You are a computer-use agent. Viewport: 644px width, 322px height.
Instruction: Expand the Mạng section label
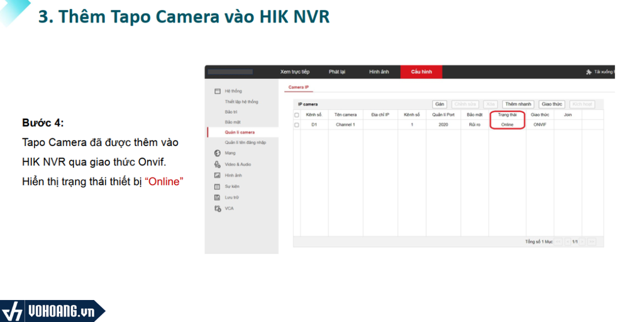point(230,153)
